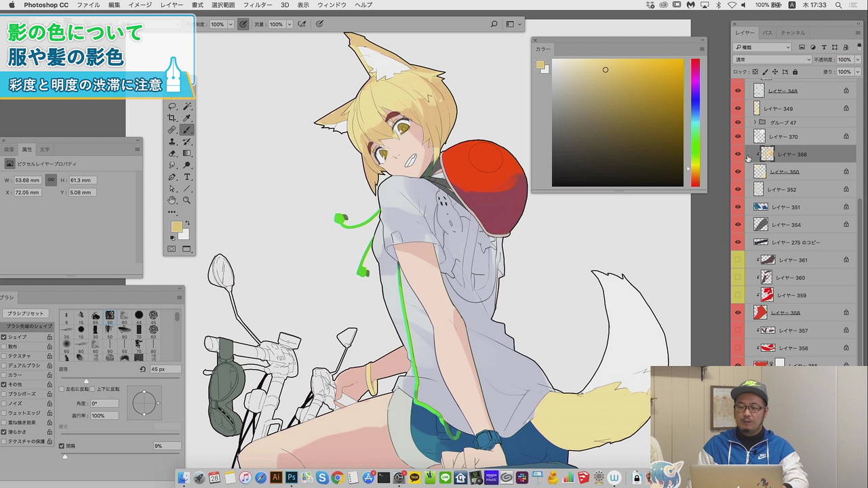The width and height of the screenshot is (868, 488).
Task: Select the Eyedropper tool
Action: [x=187, y=118]
